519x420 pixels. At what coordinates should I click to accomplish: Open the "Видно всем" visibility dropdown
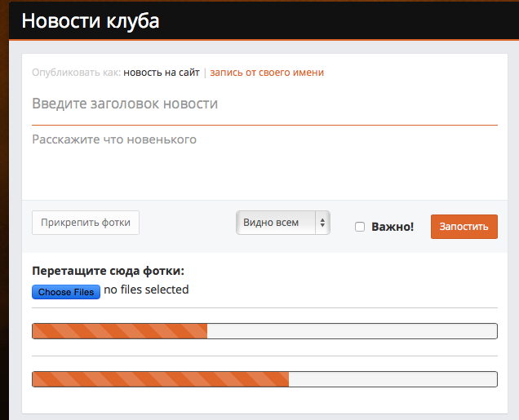276,223
